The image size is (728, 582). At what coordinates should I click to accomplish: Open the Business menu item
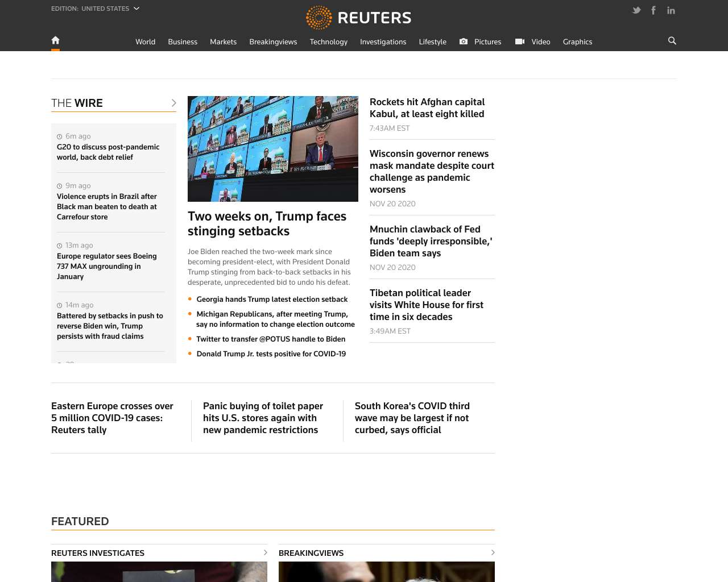tap(183, 42)
